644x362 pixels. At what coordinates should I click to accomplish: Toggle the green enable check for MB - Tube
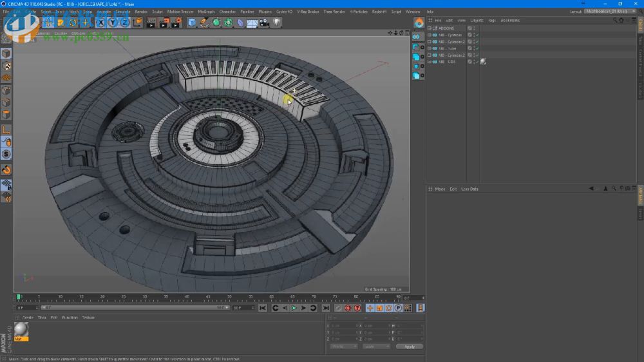[x=477, y=48]
